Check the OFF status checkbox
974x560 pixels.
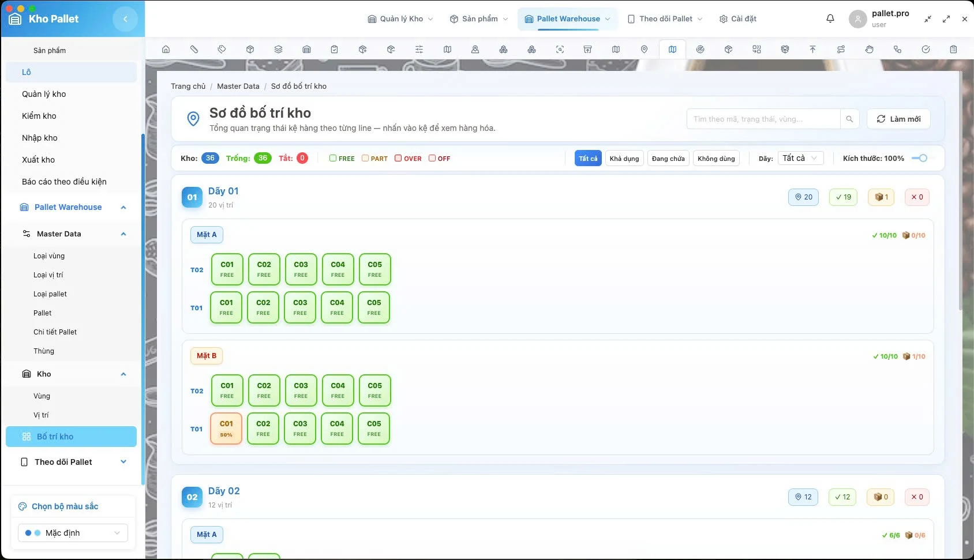(432, 158)
